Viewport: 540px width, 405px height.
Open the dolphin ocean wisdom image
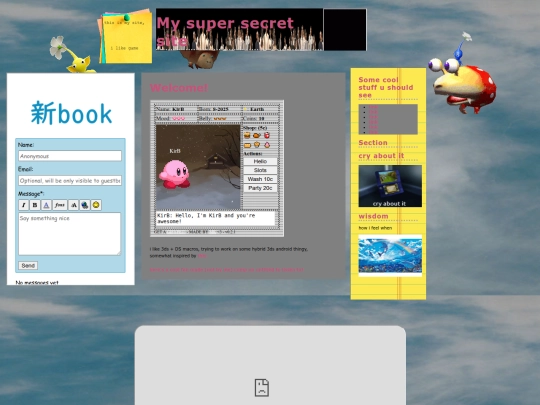coord(390,256)
